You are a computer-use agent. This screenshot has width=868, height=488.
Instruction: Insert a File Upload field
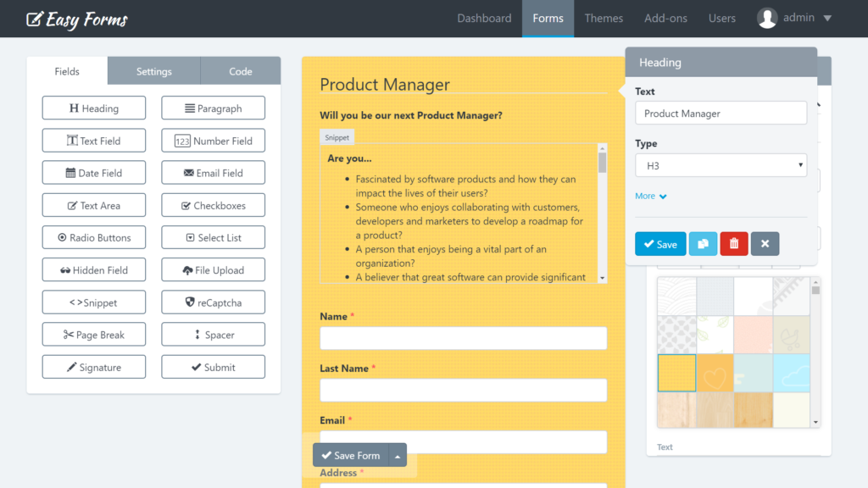point(213,269)
